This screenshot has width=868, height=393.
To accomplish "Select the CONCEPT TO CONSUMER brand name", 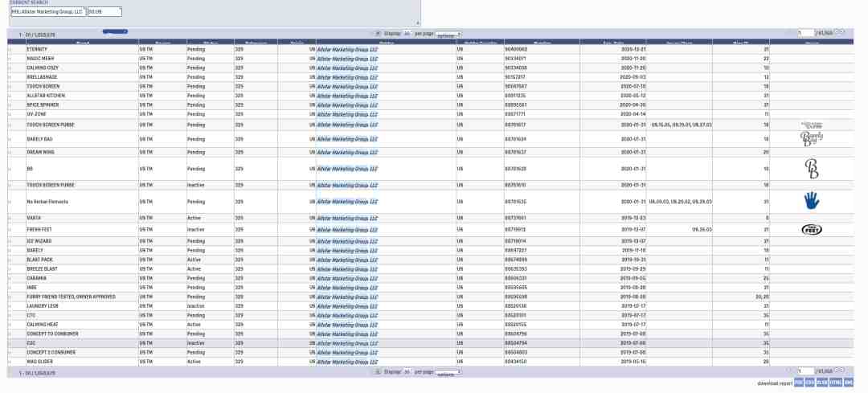I will pos(52,334).
